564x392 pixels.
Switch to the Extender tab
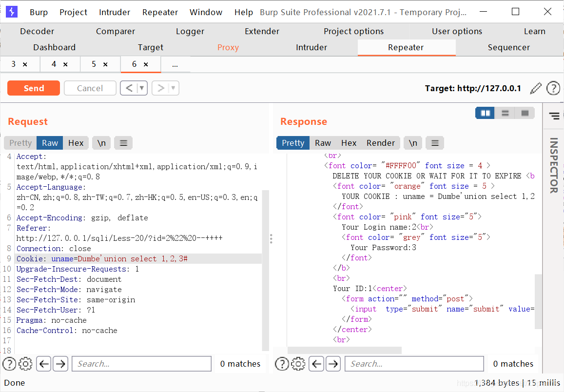[262, 31]
